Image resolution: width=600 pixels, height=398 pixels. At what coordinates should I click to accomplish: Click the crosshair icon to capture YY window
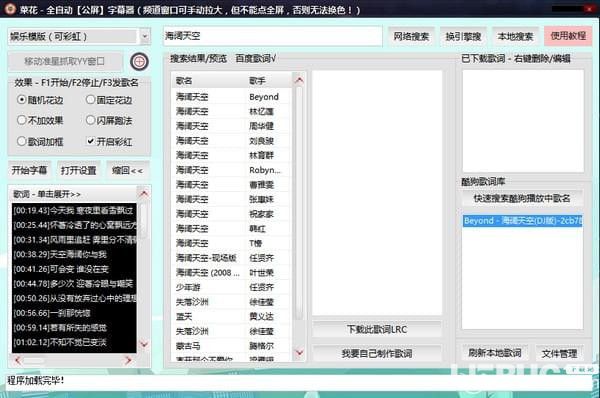click(x=139, y=61)
